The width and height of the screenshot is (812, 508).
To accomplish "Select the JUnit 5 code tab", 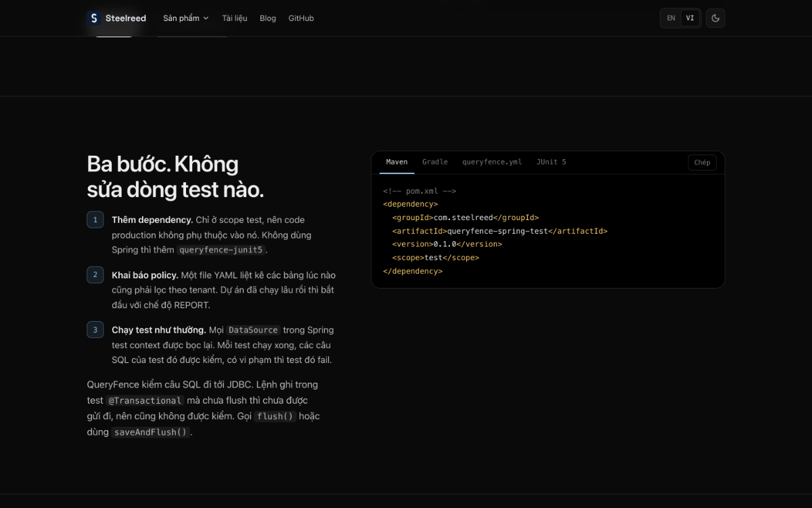I will [551, 163].
